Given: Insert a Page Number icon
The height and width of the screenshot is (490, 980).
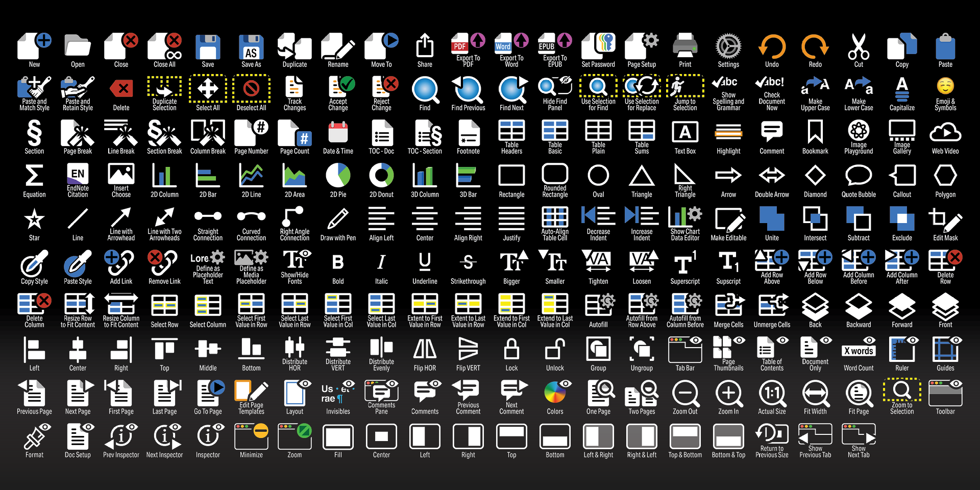Looking at the screenshot, I should click(251, 133).
